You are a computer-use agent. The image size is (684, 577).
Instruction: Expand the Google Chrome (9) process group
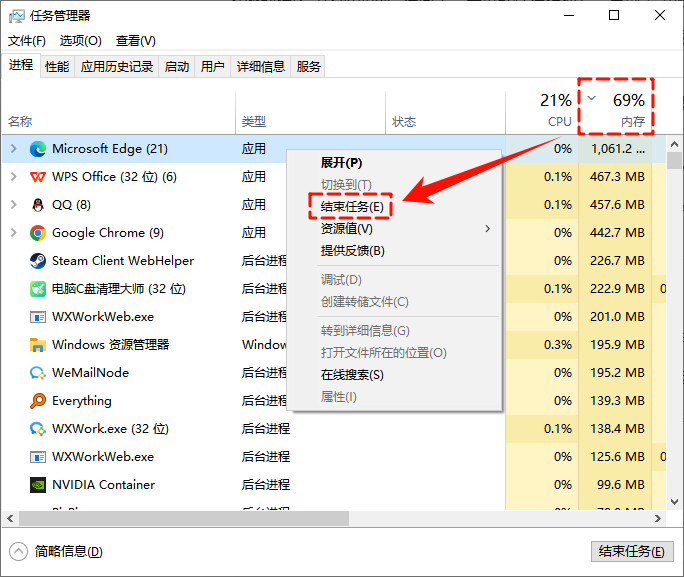point(14,232)
